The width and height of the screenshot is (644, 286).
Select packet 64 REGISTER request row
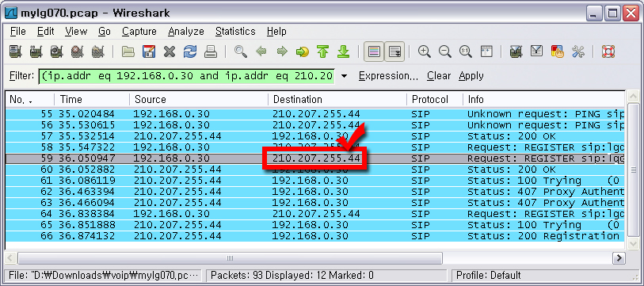pyautogui.click(x=315, y=214)
